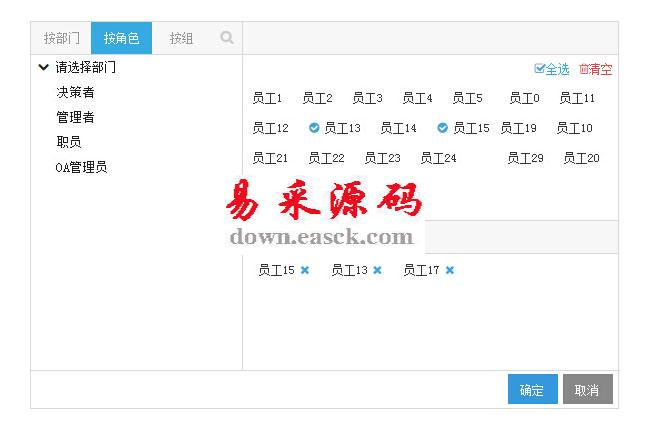Select employee 员工2

[x=318, y=98]
